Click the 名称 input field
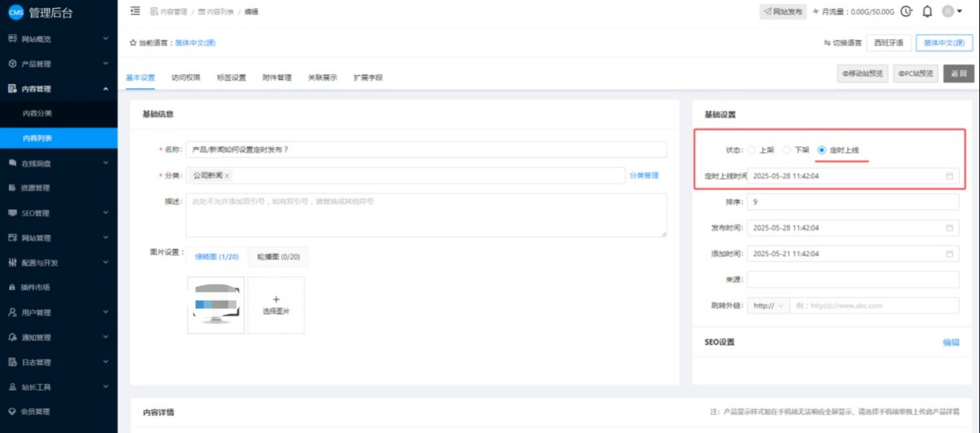Image resolution: width=980 pixels, height=433 pixels. [426, 150]
